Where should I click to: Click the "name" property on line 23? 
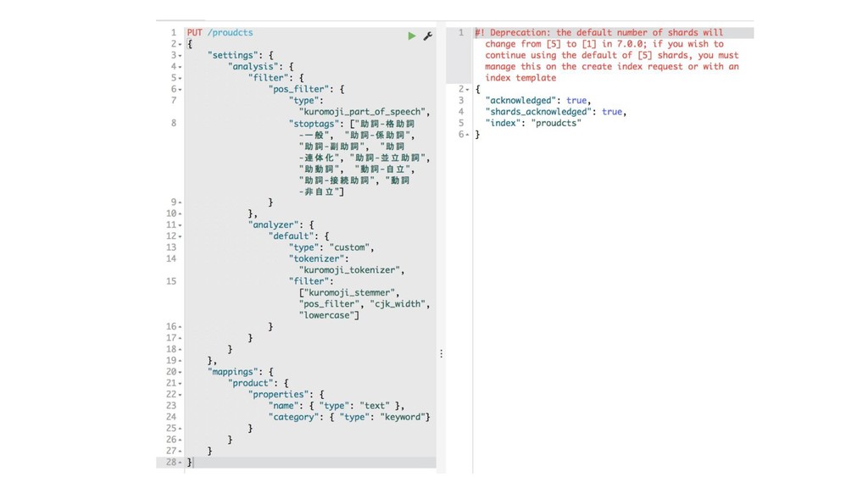[x=283, y=406]
